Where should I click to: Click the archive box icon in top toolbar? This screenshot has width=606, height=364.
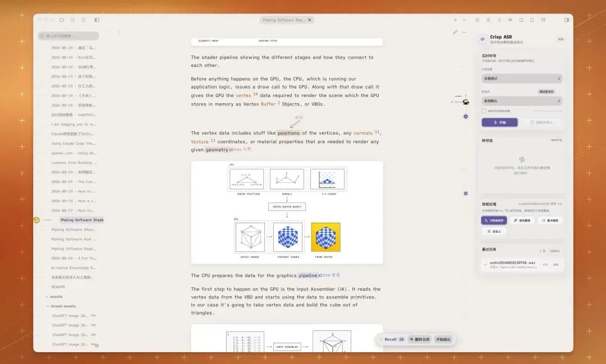543,20
